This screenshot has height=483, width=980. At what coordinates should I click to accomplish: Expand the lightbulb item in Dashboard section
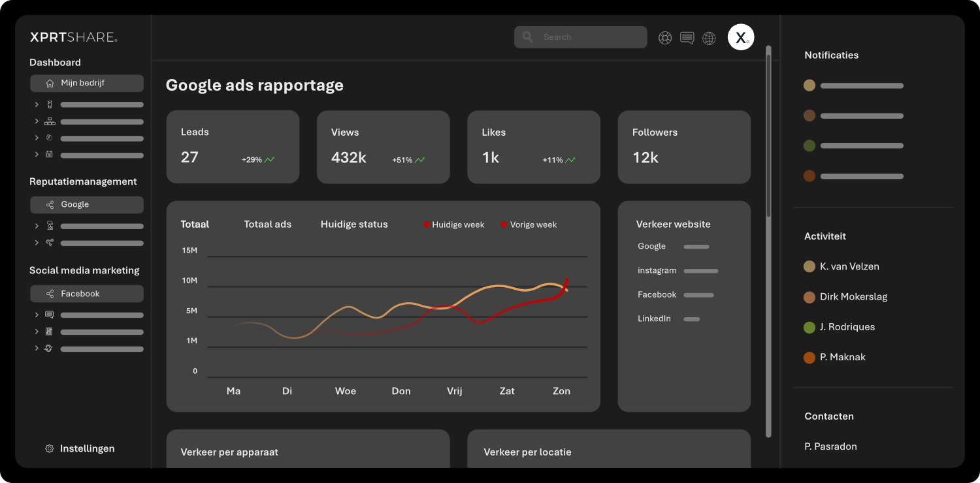37,104
